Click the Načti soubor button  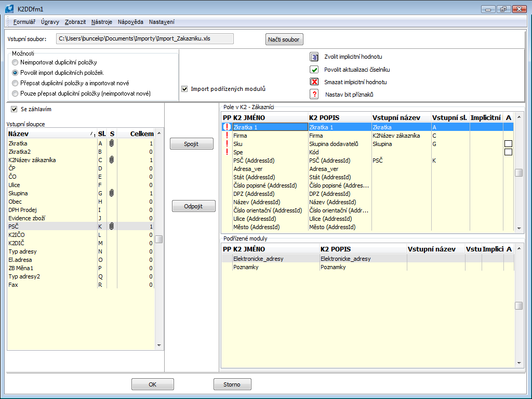pos(284,39)
